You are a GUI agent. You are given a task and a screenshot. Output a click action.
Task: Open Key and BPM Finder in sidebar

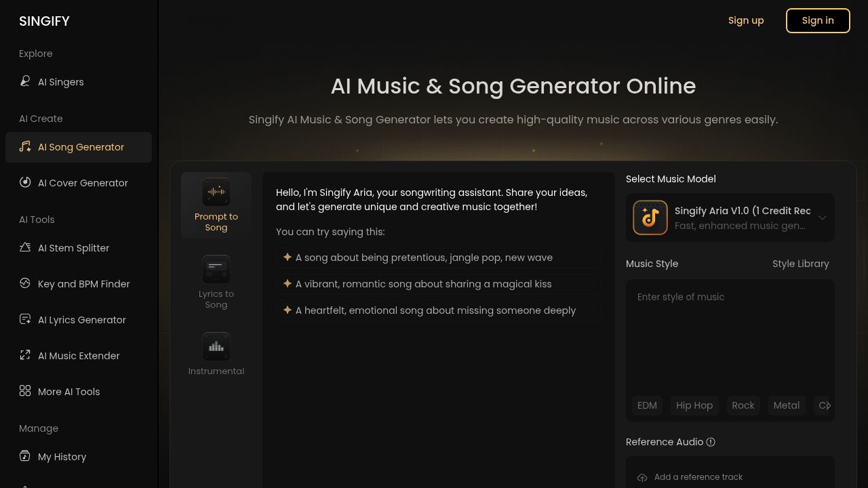click(x=79, y=284)
